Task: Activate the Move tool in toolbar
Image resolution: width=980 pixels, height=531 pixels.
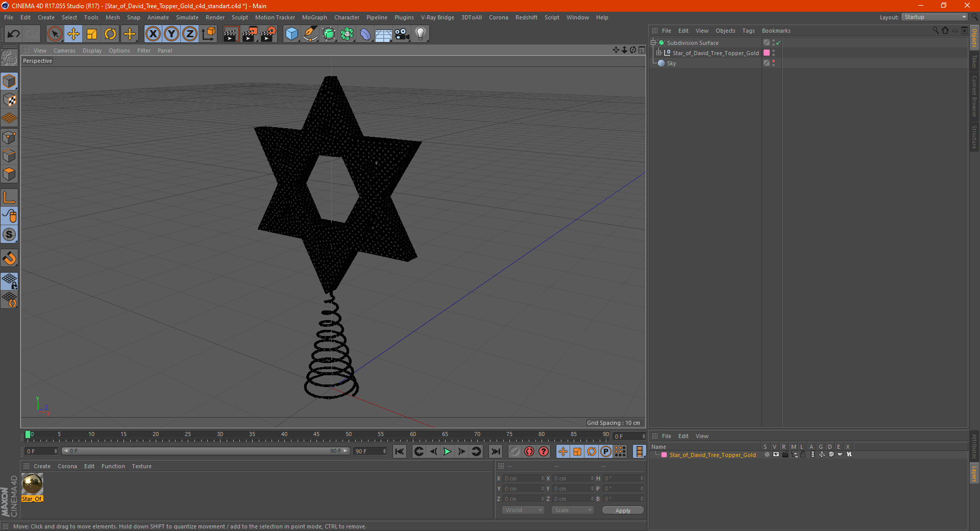Action: [x=73, y=34]
